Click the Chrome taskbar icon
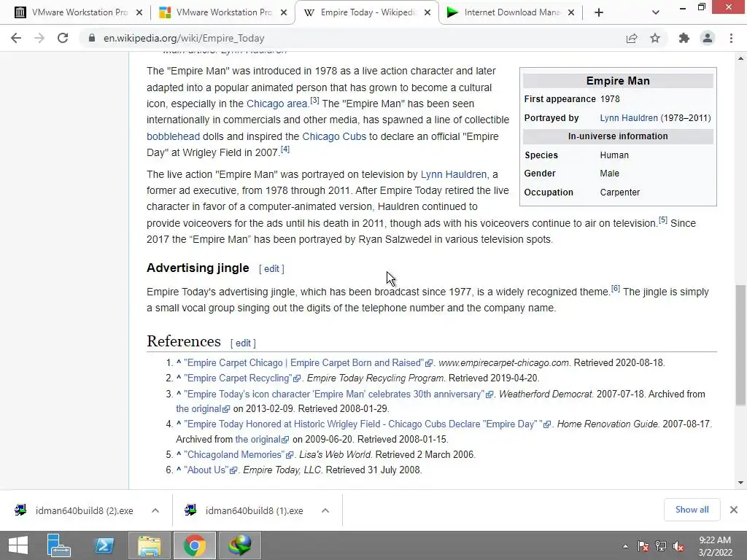The height and width of the screenshot is (560, 747). pos(195,545)
